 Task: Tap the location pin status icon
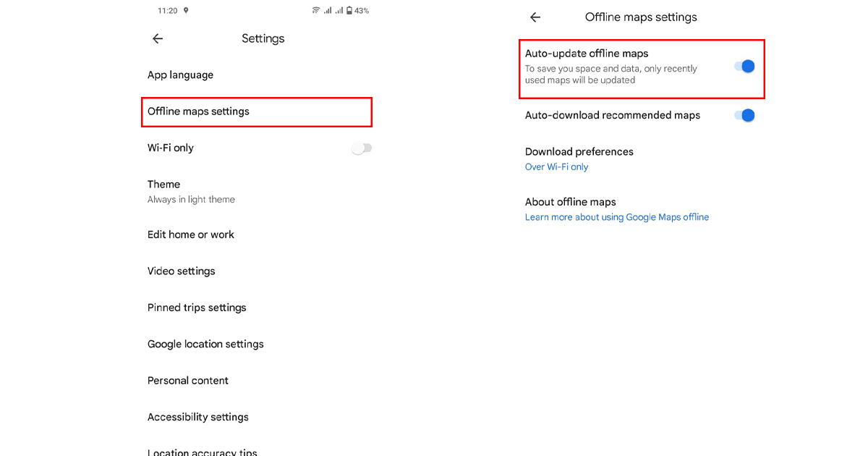coord(186,11)
